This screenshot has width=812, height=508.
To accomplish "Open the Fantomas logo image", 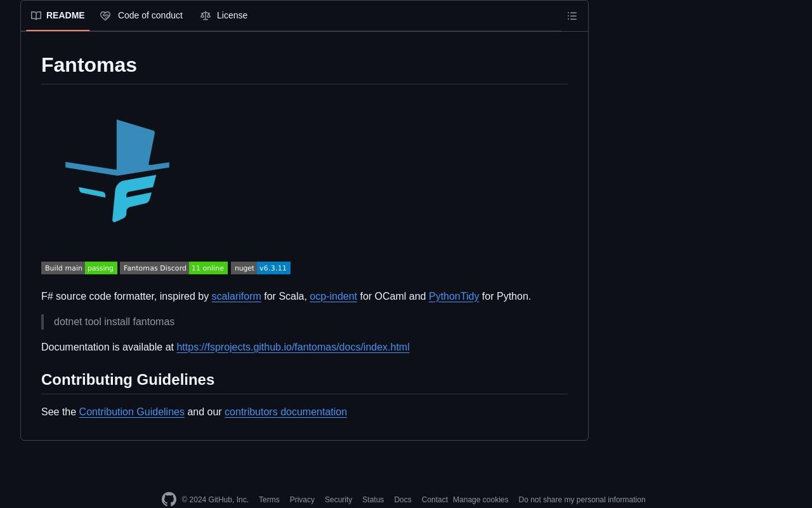I will point(117,171).
